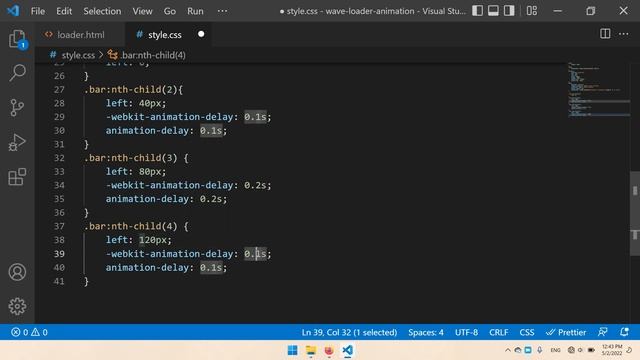Open Customize Layout options
The width and height of the screenshot is (640, 360).
pos(532,11)
